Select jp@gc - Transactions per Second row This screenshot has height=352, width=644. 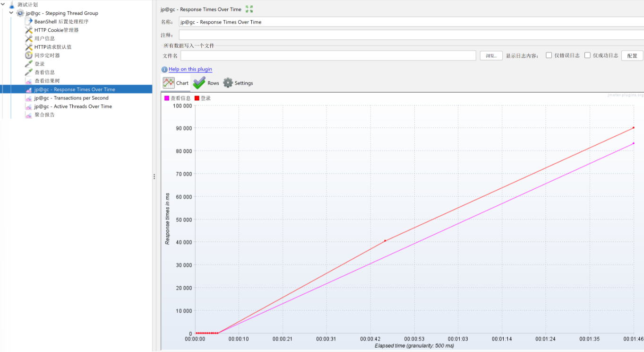point(71,98)
